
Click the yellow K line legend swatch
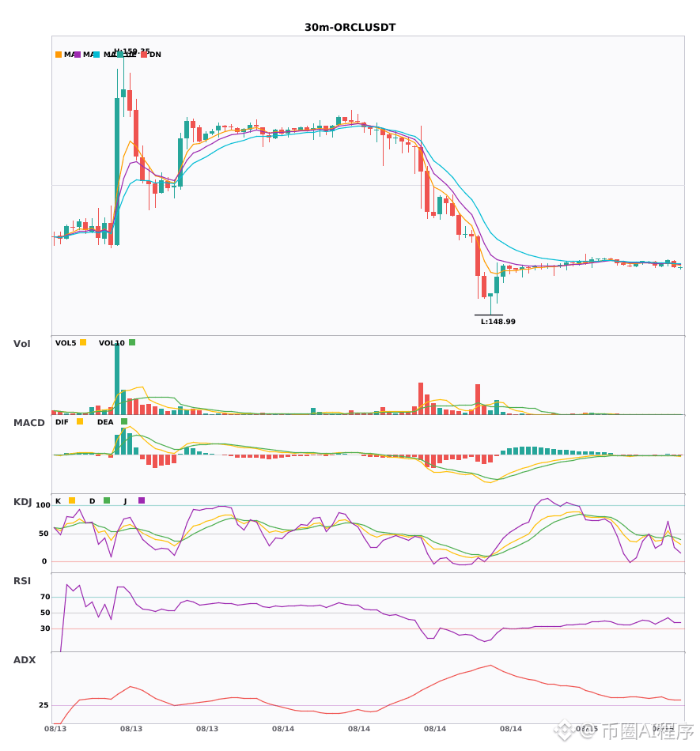point(72,500)
